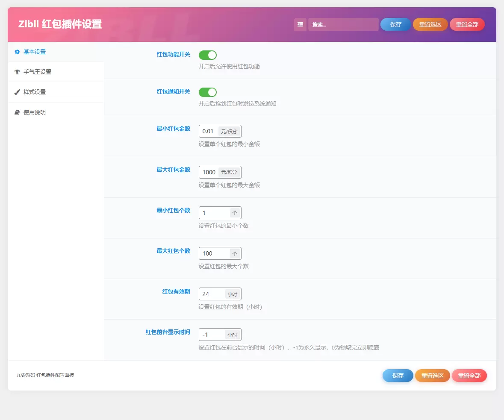
Task: Click the trophy icon beside 手气王设置
Action: pyautogui.click(x=18, y=72)
